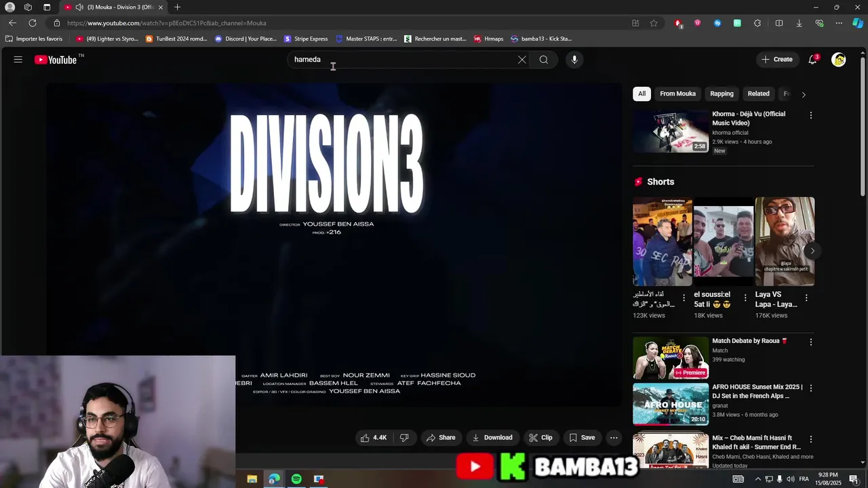Image resolution: width=868 pixels, height=488 pixels.
Task: Open options for 123K views Short
Action: 684,298
